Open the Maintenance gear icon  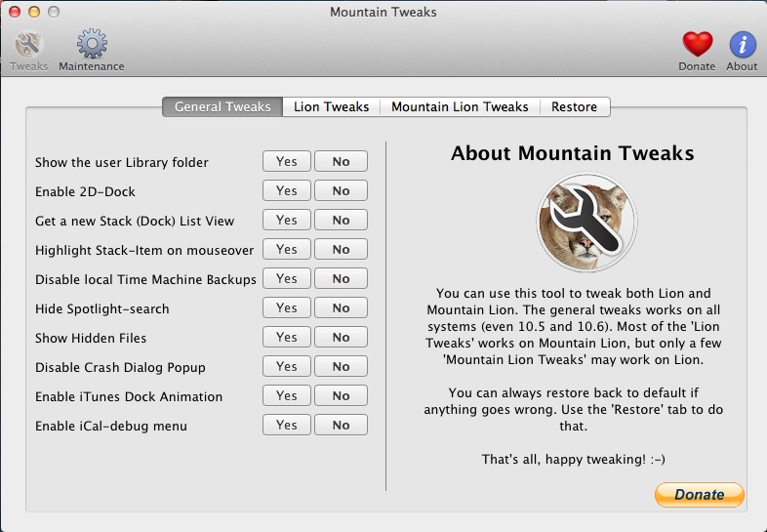point(91,45)
